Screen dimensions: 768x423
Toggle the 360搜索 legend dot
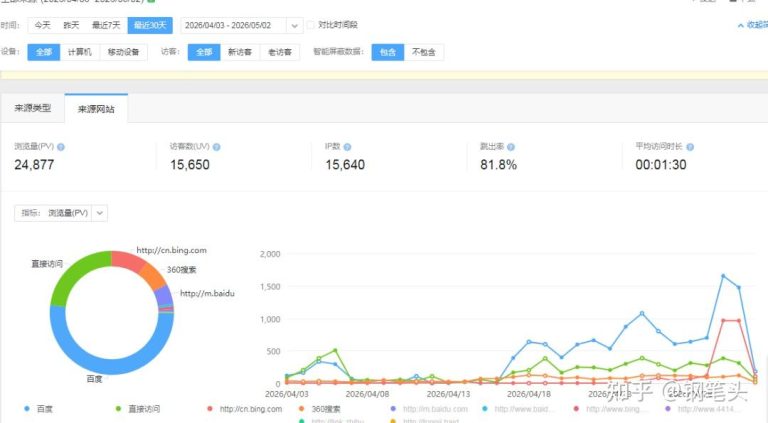point(301,408)
